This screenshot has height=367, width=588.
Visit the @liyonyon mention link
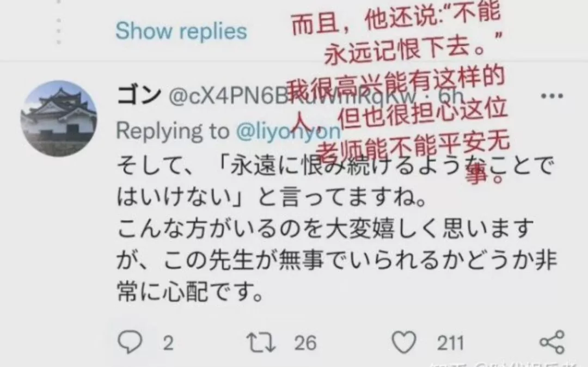[289, 131]
